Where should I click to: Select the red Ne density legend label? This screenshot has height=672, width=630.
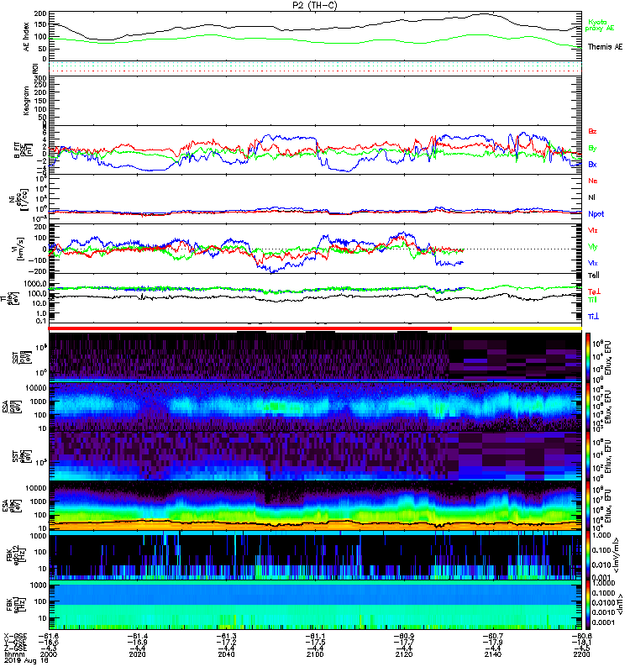(x=593, y=181)
